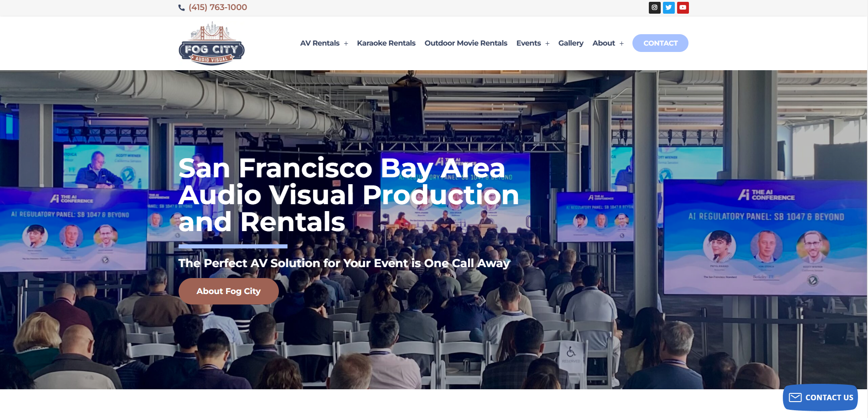Open the Twitter social icon
868x418 pixels.
point(668,7)
